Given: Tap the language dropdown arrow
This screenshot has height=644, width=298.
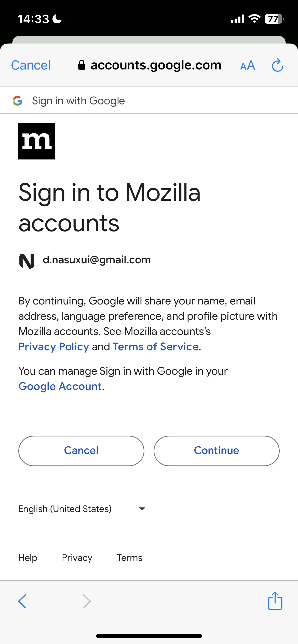Looking at the screenshot, I should [x=142, y=509].
